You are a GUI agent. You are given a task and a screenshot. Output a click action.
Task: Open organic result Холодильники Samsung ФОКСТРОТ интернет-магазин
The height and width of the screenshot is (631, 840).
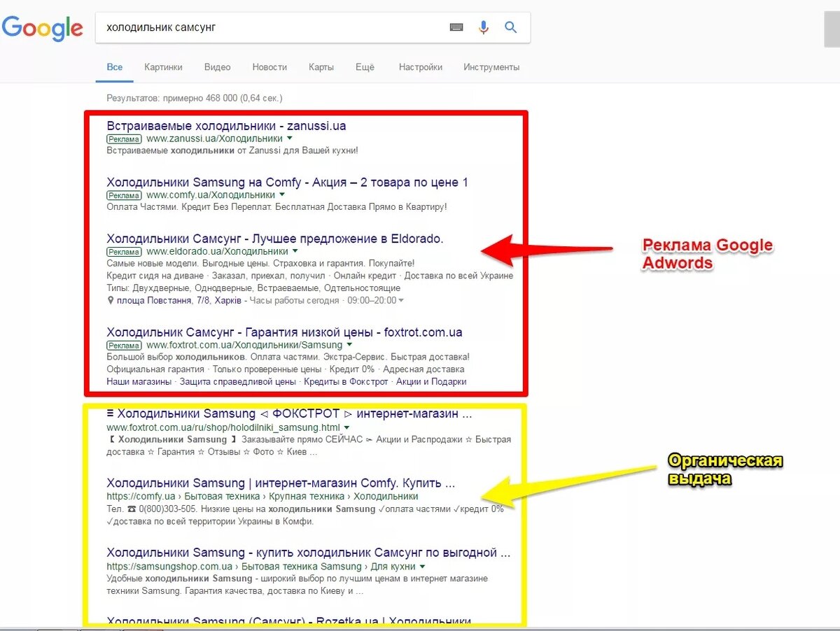click(289, 413)
